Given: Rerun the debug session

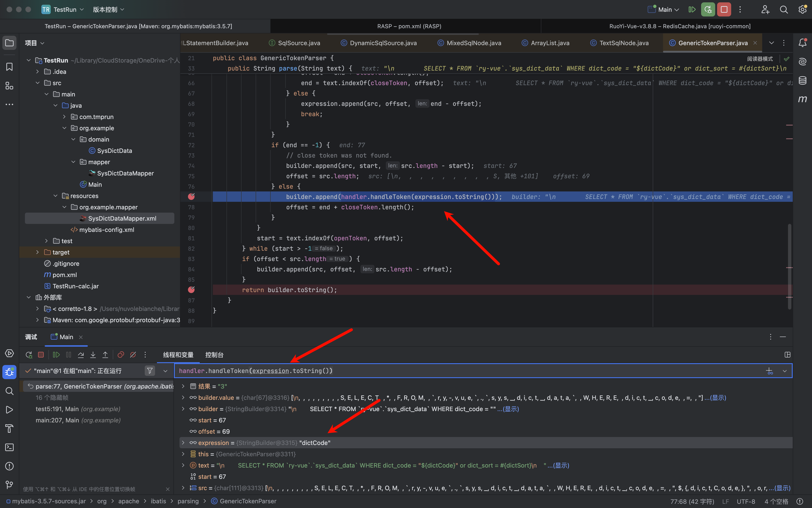Looking at the screenshot, I should (29, 355).
